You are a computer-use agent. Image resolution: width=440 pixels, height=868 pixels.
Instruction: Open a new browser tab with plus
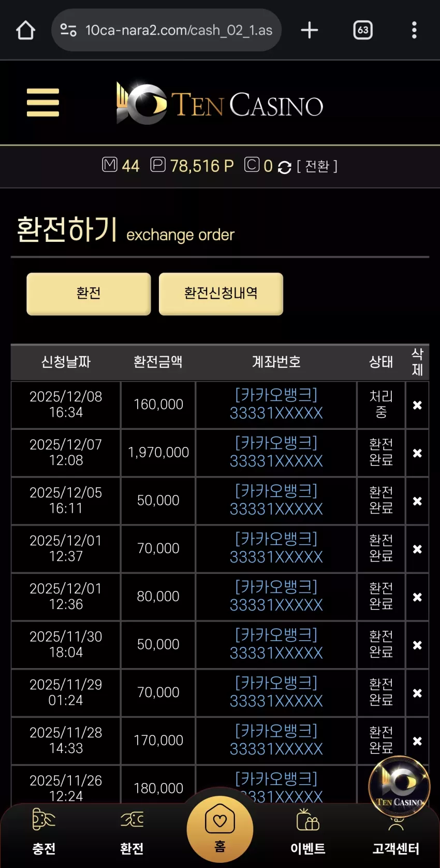pyautogui.click(x=310, y=30)
